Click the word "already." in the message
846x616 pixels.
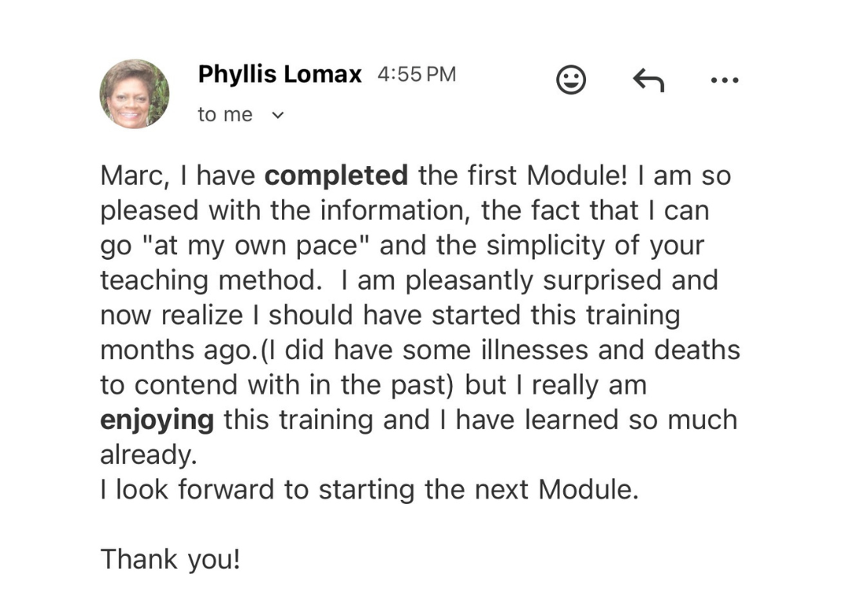(x=149, y=455)
